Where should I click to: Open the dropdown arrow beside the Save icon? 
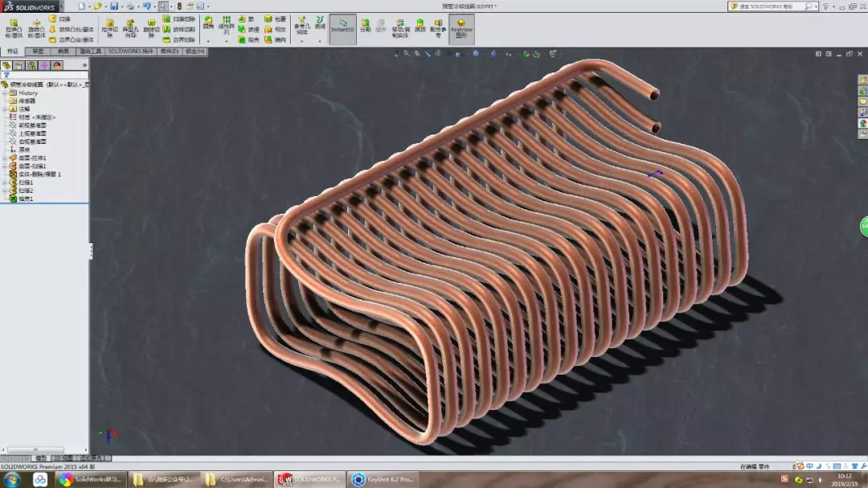click(x=121, y=6)
